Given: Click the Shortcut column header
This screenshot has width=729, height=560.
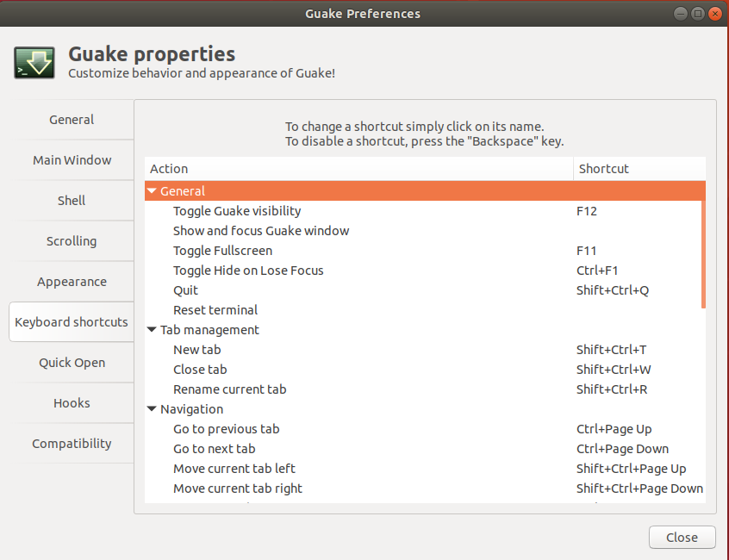Looking at the screenshot, I should coord(639,169).
